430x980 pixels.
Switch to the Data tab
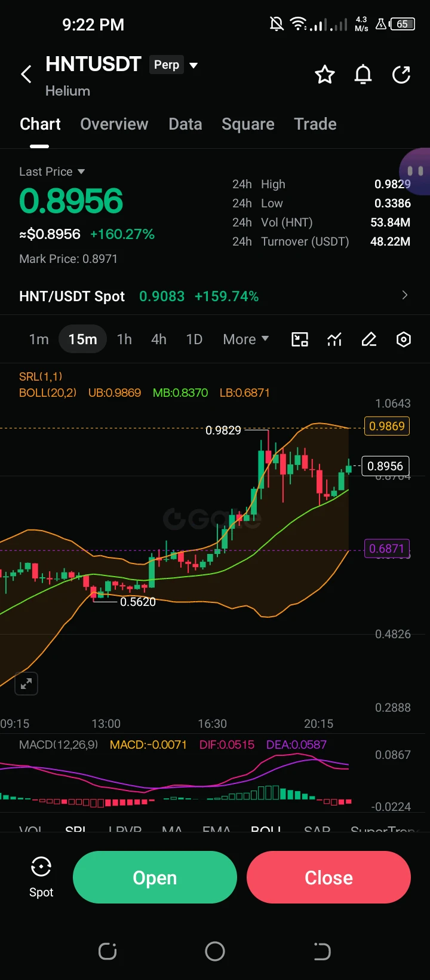185,124
